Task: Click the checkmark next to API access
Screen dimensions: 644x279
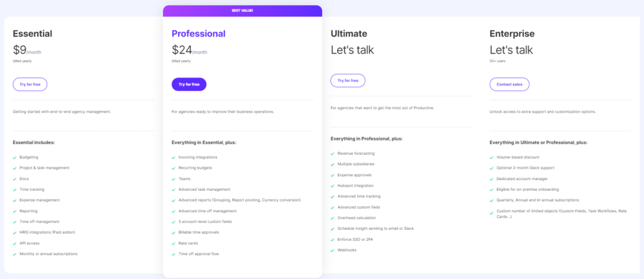Action: [x=14, y=243]
